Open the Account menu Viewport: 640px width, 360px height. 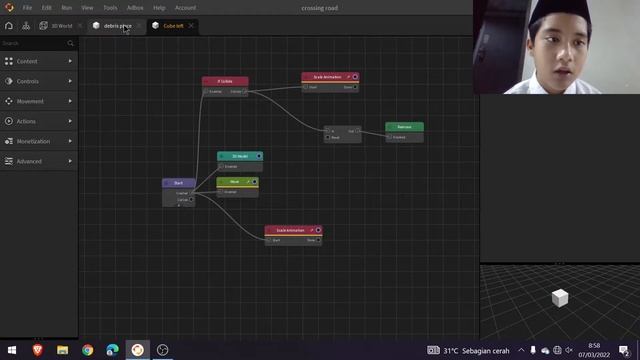tap(185, 8)
